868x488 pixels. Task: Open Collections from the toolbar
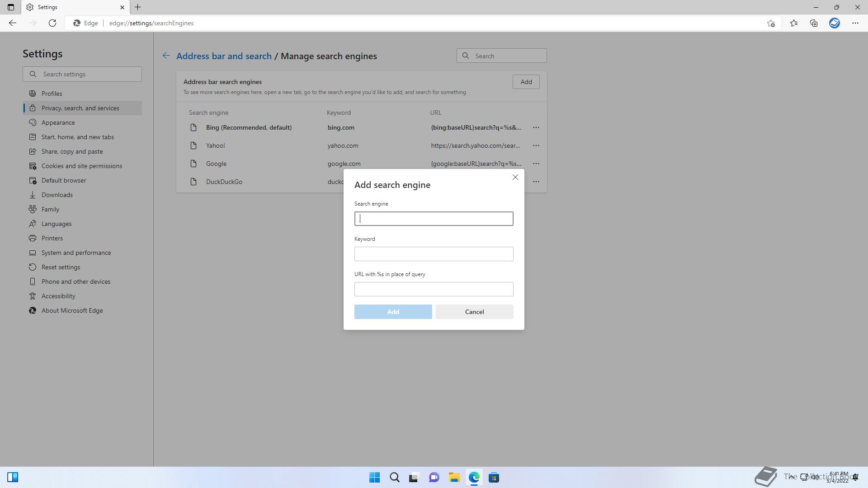814,23
